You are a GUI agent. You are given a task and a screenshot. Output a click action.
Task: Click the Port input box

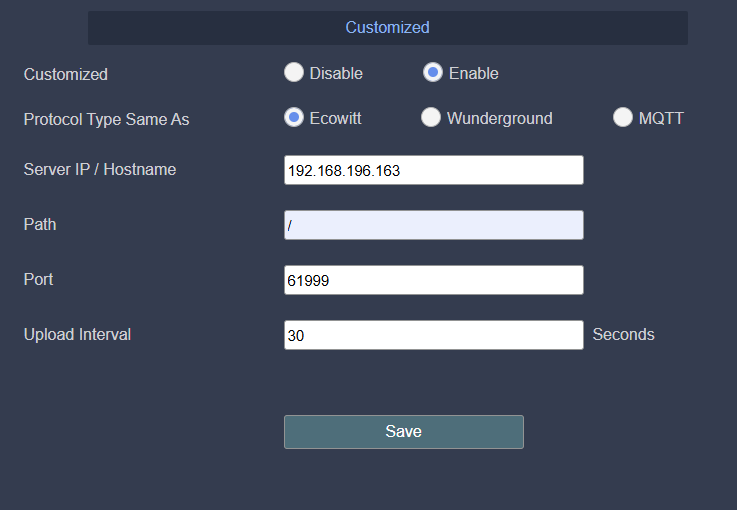(433, 280)
